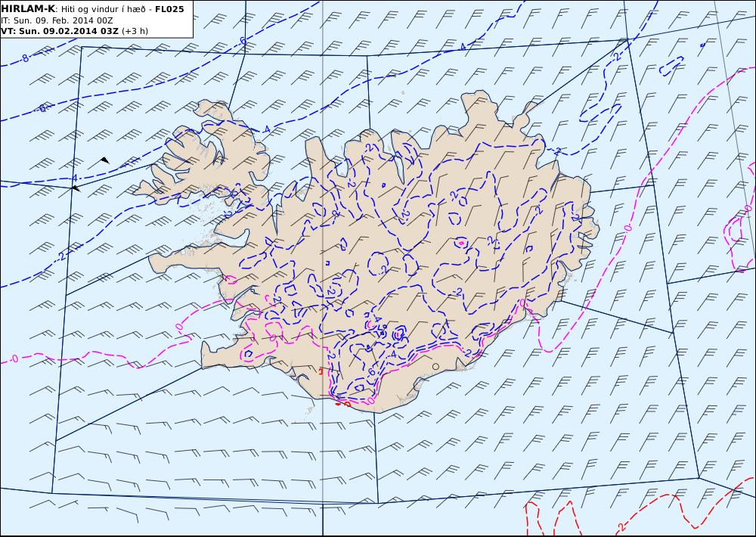Viewport: 756px width, 537px height.
Task: Click the FL025 flight level label
Action: [x=169, y=9]
